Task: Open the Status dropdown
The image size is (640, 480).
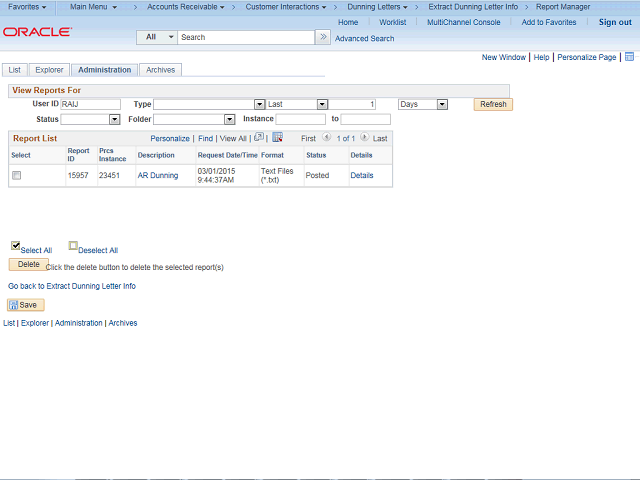Action: [115, 119]
